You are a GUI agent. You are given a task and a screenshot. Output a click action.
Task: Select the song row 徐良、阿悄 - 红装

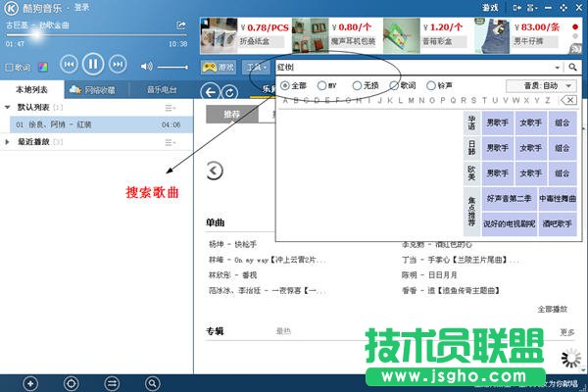[x=102, y=124]
